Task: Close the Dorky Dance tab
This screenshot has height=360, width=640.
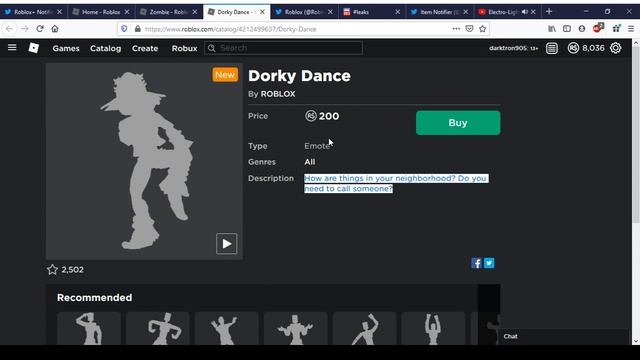Action: coord(262,12)
